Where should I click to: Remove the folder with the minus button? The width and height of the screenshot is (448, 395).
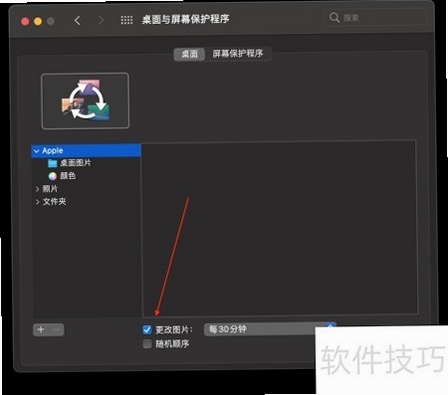pyautogui.click(x=57, y=330)
